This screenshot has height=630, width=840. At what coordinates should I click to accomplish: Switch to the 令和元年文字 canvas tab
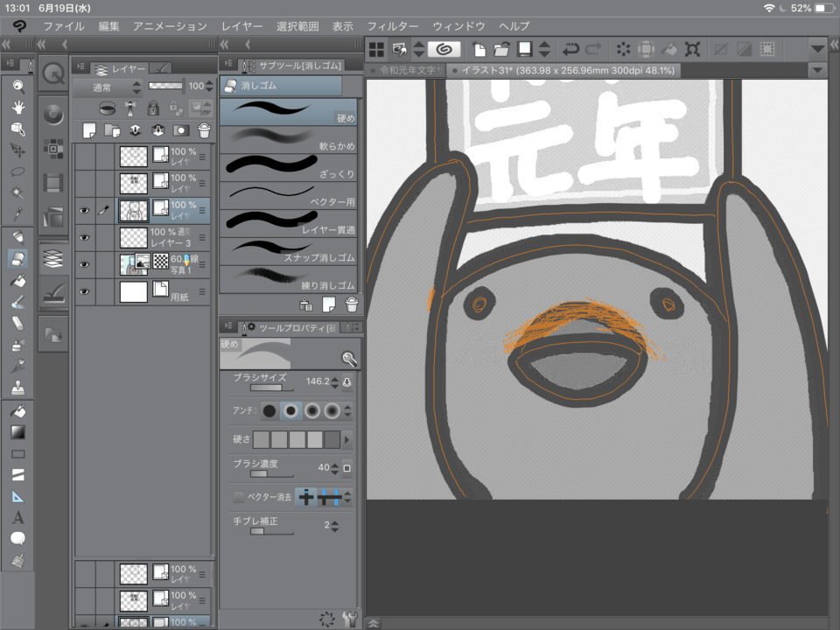[407, 70]
